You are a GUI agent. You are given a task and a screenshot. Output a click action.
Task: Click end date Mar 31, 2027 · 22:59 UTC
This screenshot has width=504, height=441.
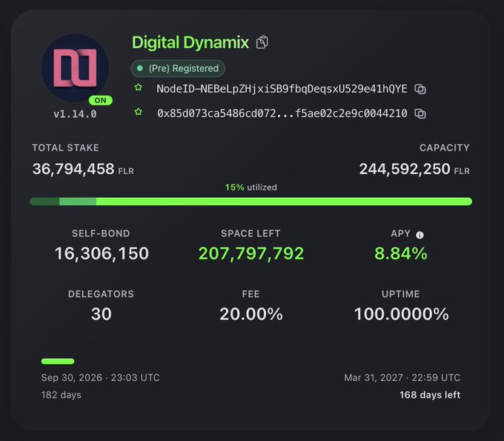click(402, 378)
